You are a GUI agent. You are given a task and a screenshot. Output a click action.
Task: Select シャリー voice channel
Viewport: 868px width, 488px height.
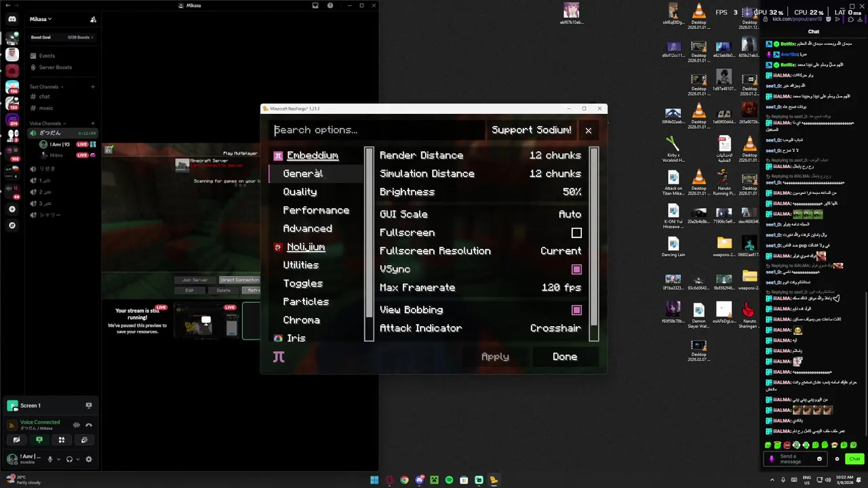pos(62,214)
